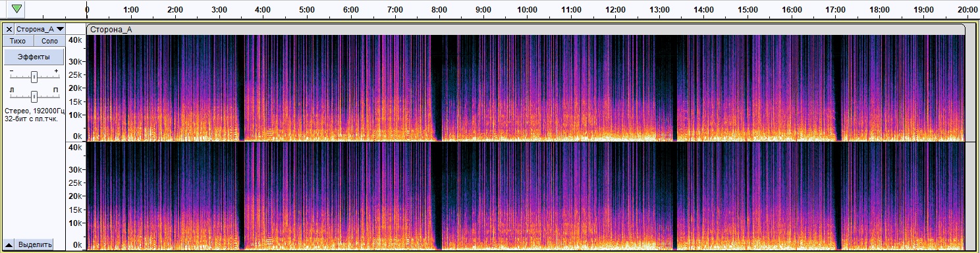Click 5:00 mark on the timeline ruler

307,10
